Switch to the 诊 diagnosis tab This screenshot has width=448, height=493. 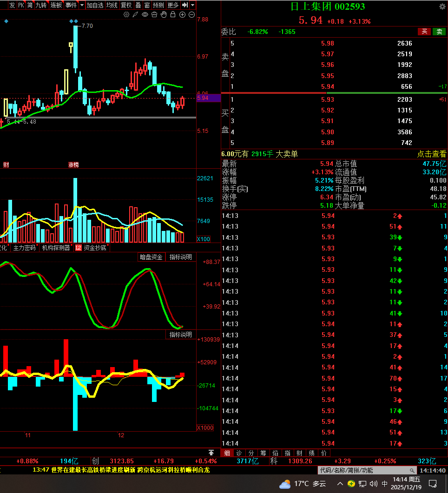coord(239,453)
